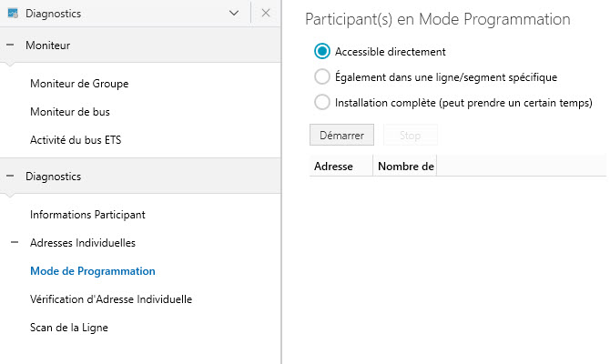
Task: Open Scan de la Ligne
Action: (x=69, y=327)
